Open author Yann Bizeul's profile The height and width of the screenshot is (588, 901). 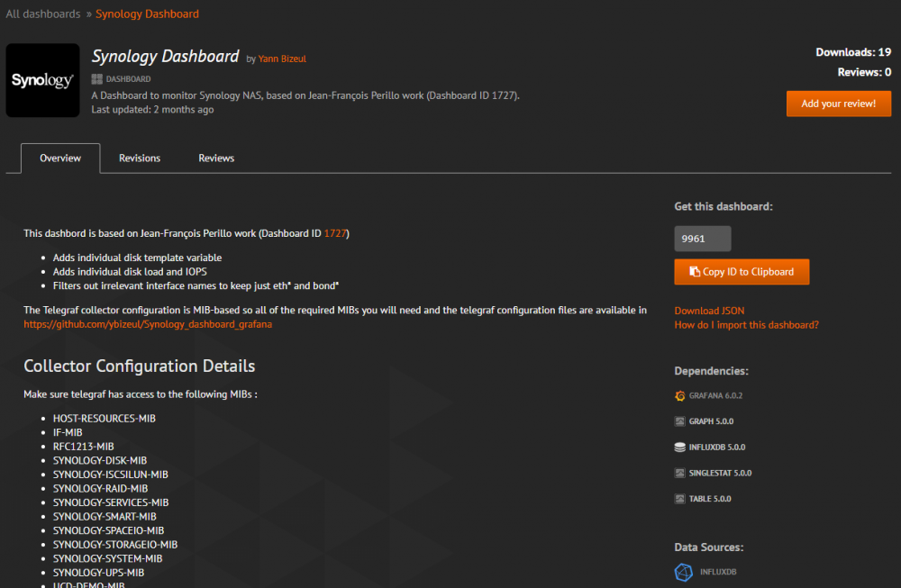tap(282, 59)
